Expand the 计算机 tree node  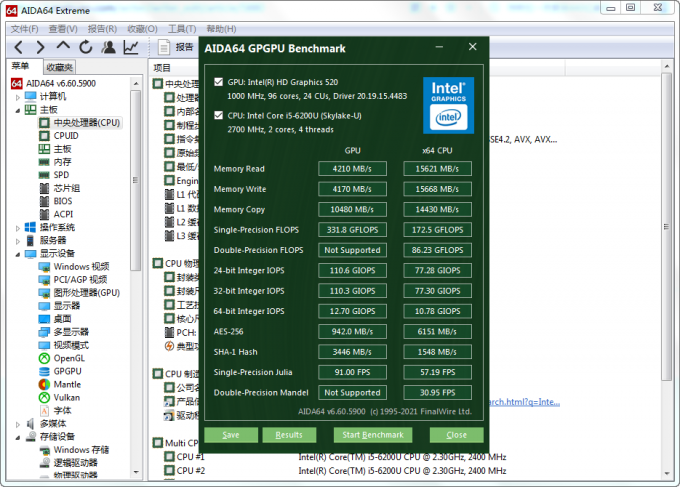[x=18, y=96]
